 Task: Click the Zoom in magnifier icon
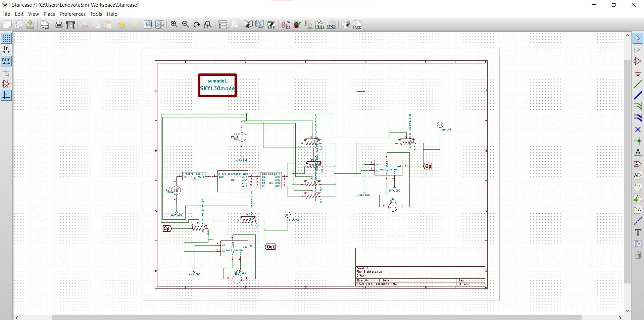point(174,24)
